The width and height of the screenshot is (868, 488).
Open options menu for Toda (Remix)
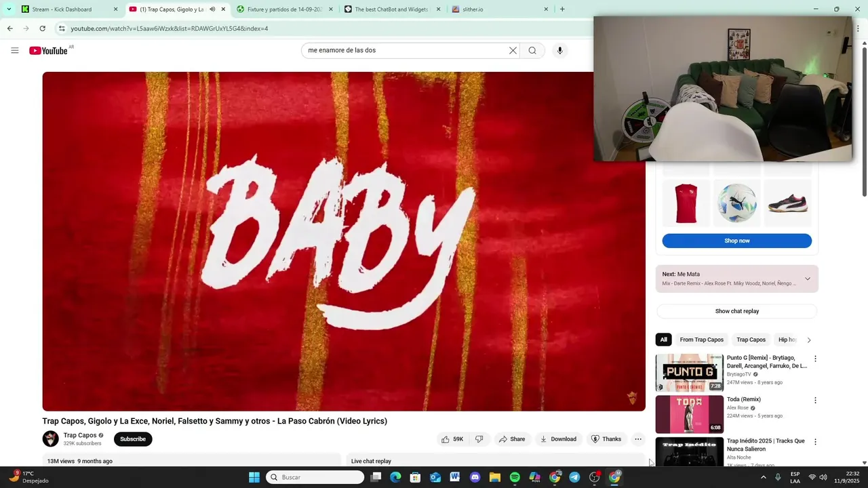click(x=815, y=401)
